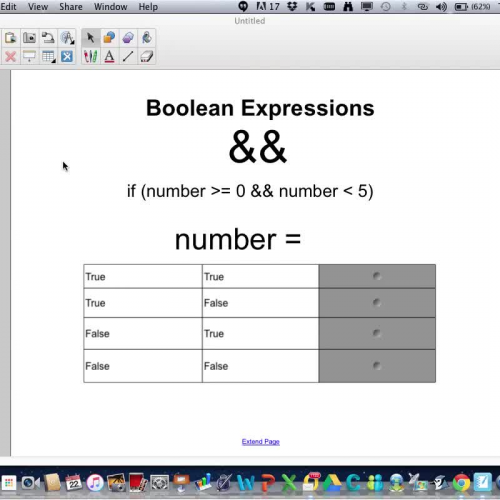This screenshot has height=500, width=500.
Task: Reveal the shaded cell in True/True row
Action: [377, 276]
